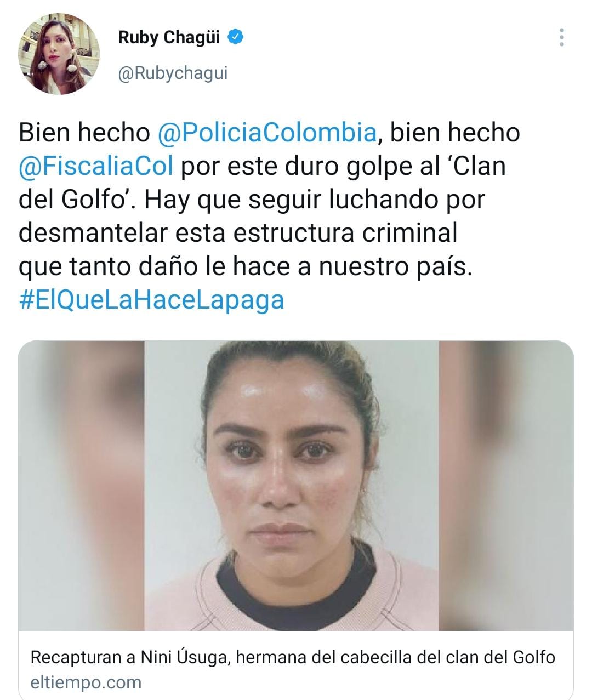Viewport: 592px width, 700px height.
Task: Click 'Bien hecho' at tweet start
Action: pyautogui.click(x=84, y=132)
